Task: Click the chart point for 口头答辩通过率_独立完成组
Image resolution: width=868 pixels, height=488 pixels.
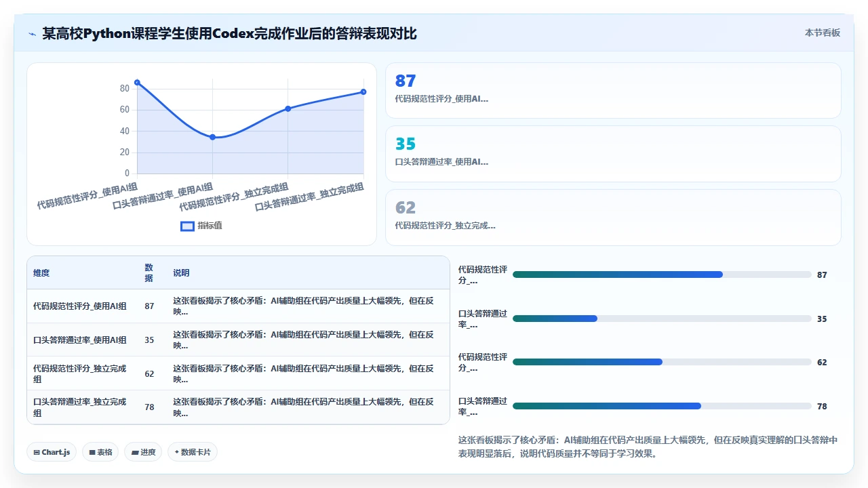Action: [x=363, y=91]
